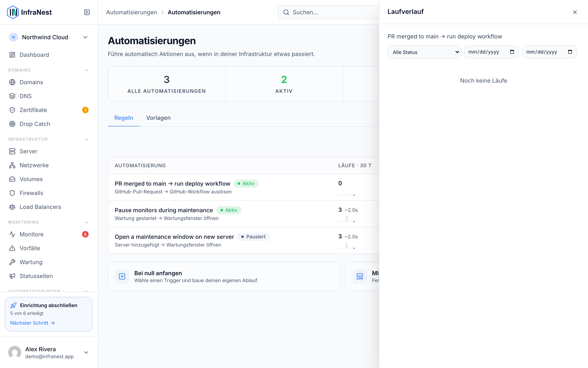This screenshot has width=588, height=368.
Task: Click the Load Balancers scale icon
Action: (x=12, y=207)
